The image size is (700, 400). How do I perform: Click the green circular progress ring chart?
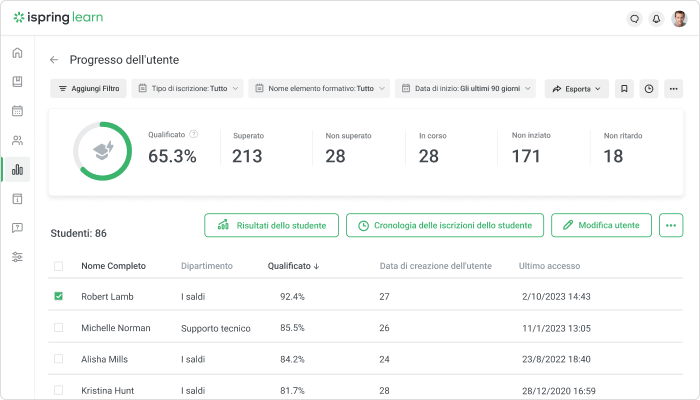pyautogui.click(x=103, y=151)
